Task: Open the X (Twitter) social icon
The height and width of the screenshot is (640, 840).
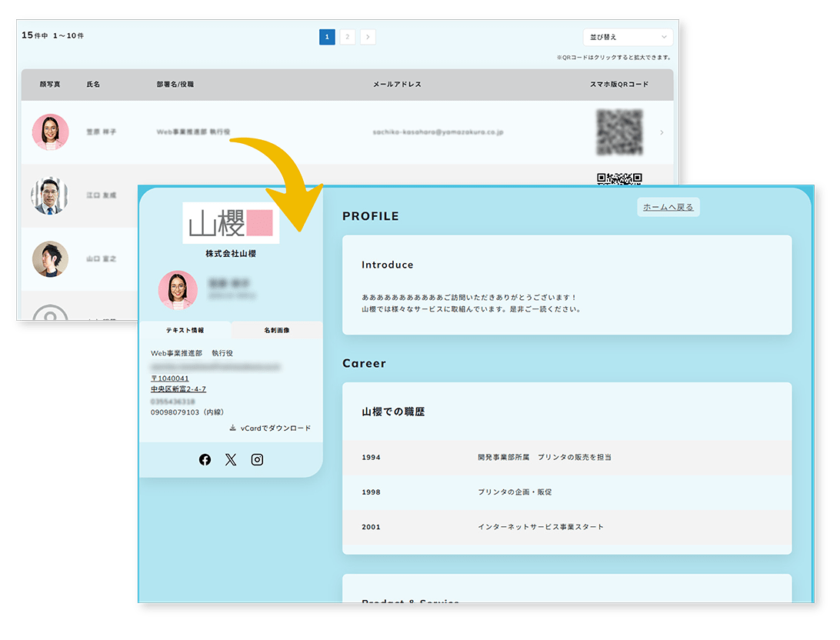Action: [x=231, y=459]
